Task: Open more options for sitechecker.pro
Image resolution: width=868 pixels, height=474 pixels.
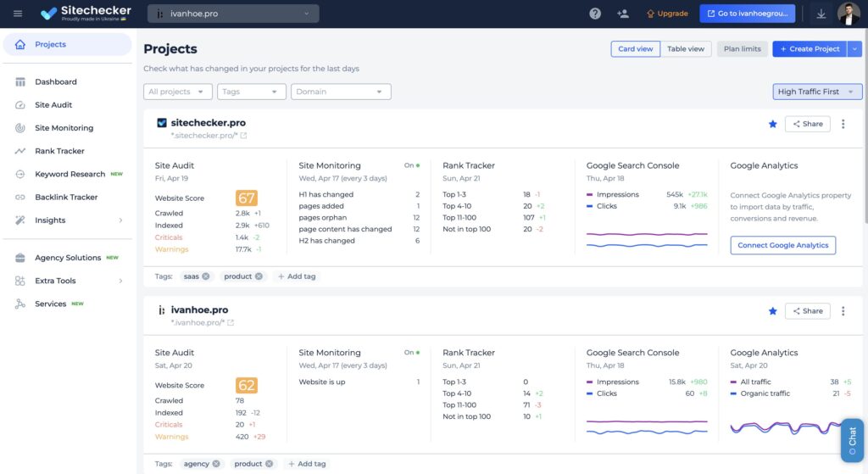Action: [x=843, y=124]
